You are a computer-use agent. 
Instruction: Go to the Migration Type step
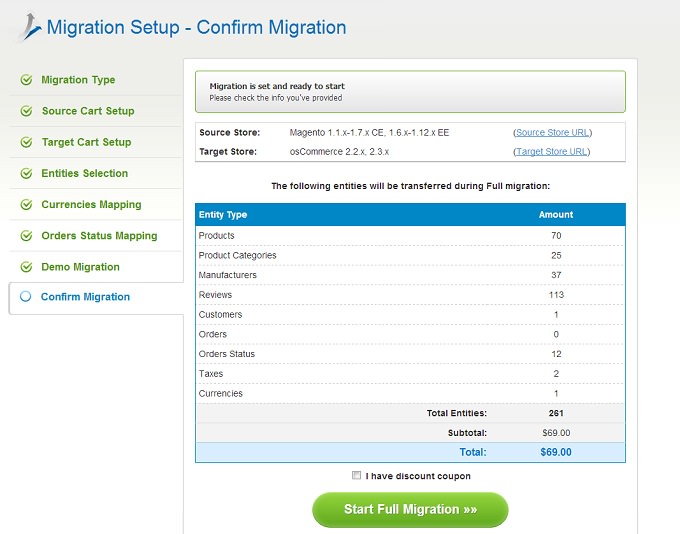click(x=78, y=80)
